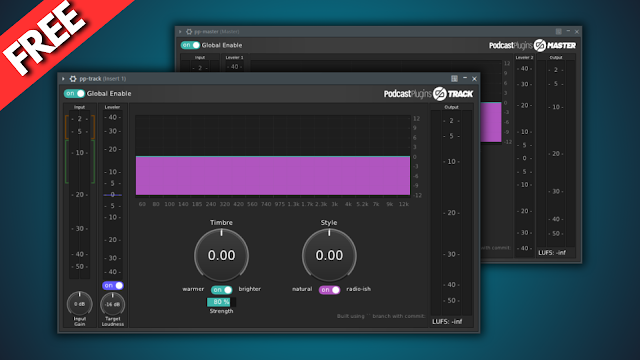Click the 'warmer' label under Timbre
This screenshot has width=640, height=360.
pos(193,289)
